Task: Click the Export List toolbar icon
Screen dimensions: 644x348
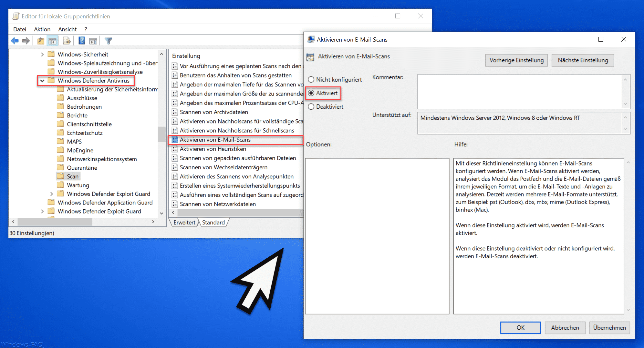Action: pos(67,41)
